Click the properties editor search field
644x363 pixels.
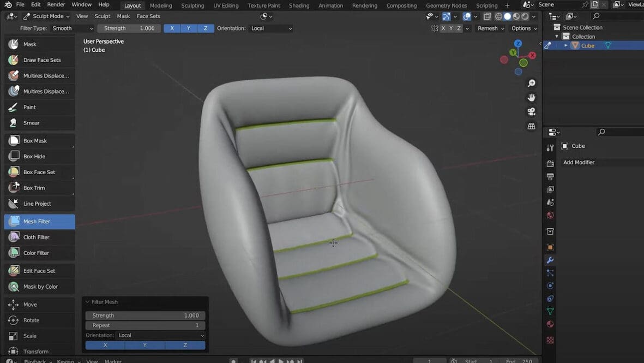(x=619, y=132)
